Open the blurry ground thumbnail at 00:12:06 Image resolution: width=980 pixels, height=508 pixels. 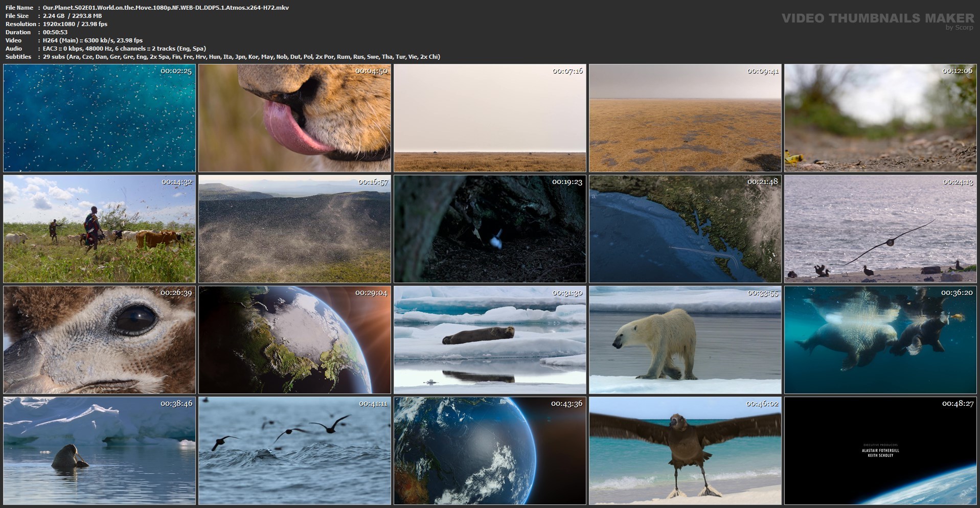pos(881,118)
